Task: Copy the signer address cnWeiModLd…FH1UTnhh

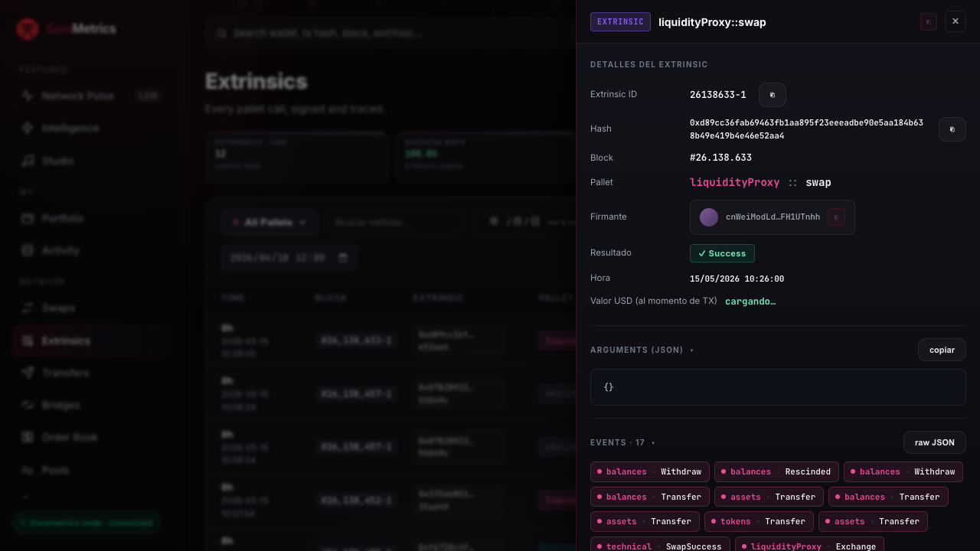Action: click(836, 217)
